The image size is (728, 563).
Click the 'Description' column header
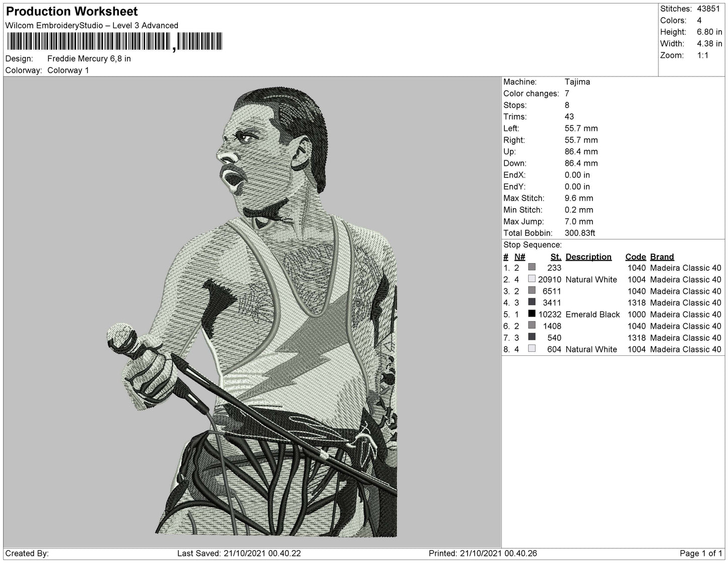tap(588, 257)
